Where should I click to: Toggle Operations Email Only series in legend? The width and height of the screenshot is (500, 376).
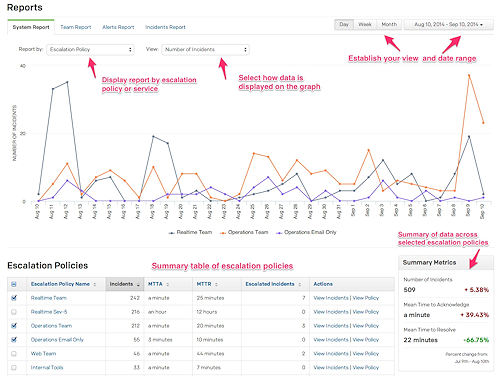306,232
